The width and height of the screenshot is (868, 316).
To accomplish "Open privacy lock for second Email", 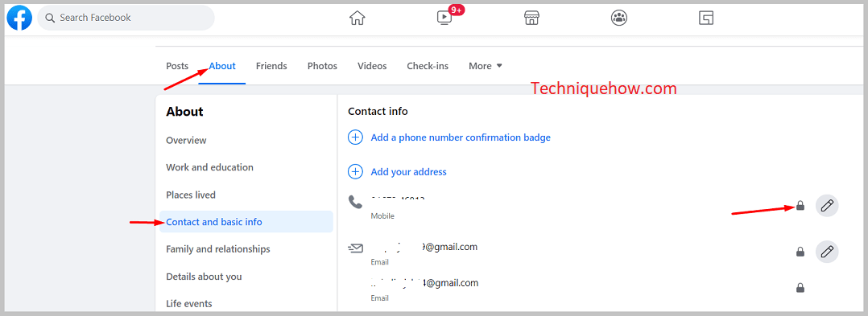I will 800,288.
